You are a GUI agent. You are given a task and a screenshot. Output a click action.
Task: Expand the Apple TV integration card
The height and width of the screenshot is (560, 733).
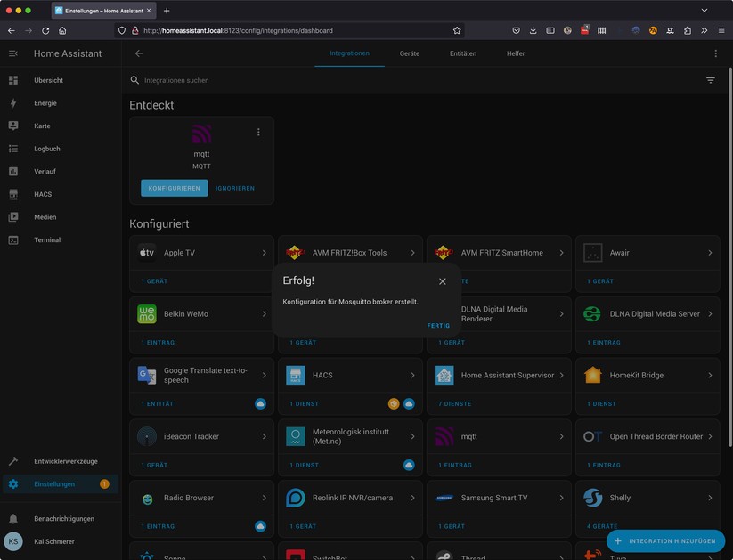tap(265, 252)
